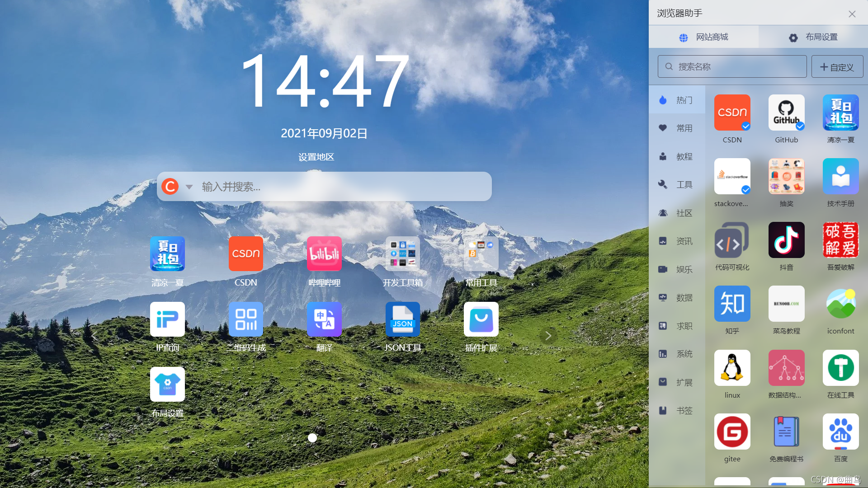Select the 常用 category

(677, 128)
